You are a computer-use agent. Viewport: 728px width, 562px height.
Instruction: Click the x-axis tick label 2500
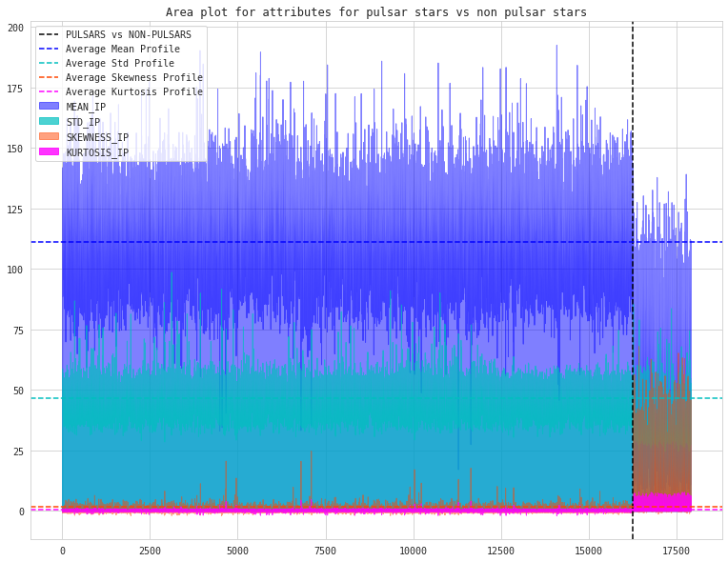150,552
